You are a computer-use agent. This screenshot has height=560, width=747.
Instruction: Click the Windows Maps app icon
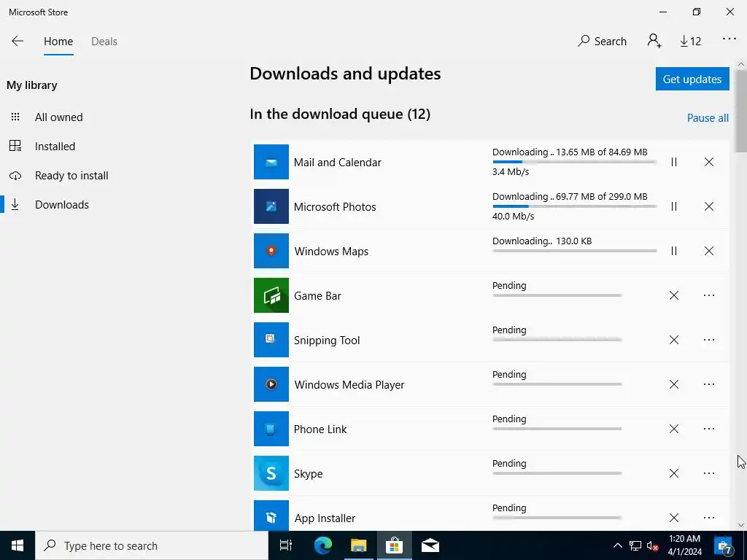271,251
